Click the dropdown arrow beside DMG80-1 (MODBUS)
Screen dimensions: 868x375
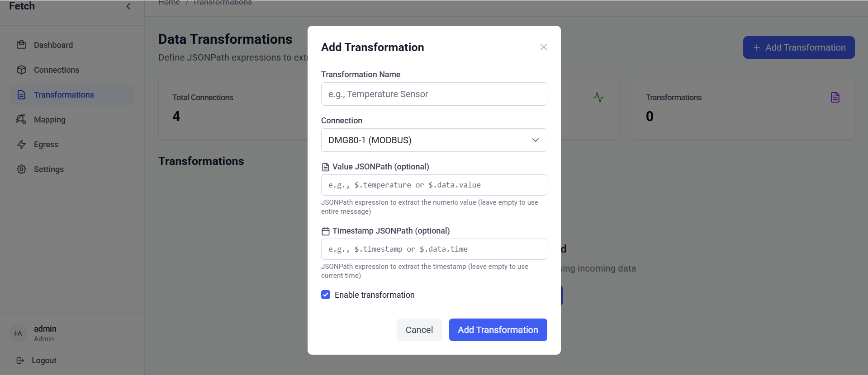tap(535, 140)
